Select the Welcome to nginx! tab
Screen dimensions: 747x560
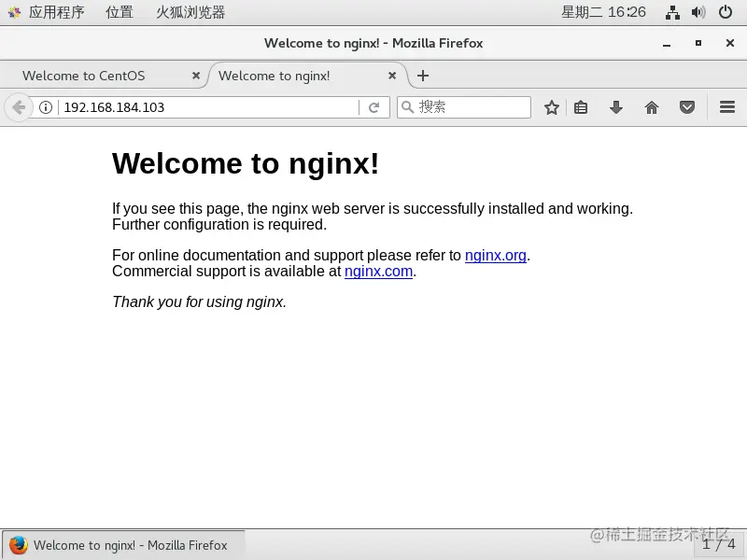[x=307, y=76]
